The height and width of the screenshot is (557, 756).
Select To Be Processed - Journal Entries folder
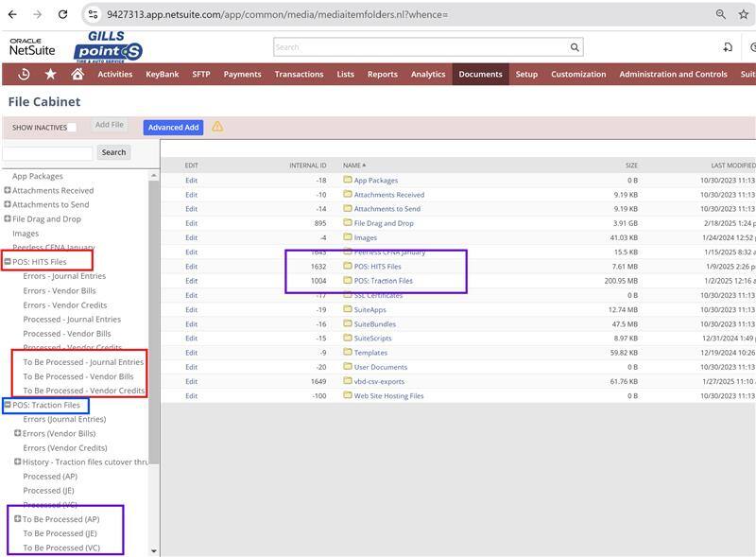point(83,362)
